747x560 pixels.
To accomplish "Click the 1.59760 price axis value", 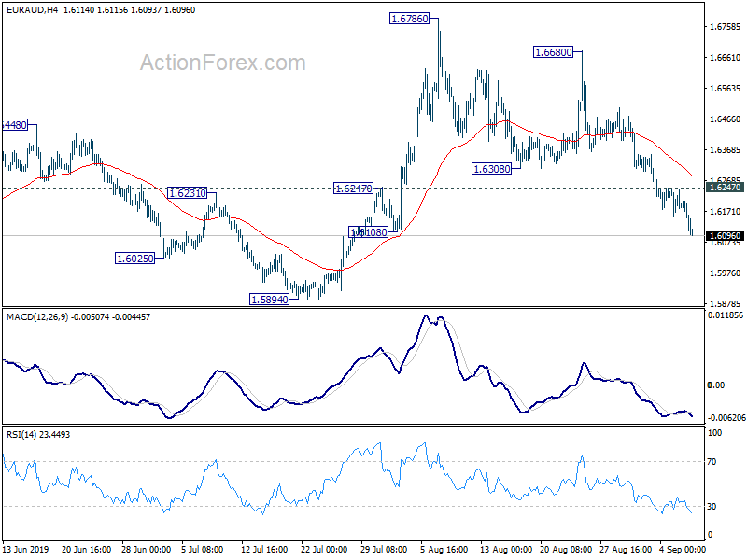I will pos(726,273).
